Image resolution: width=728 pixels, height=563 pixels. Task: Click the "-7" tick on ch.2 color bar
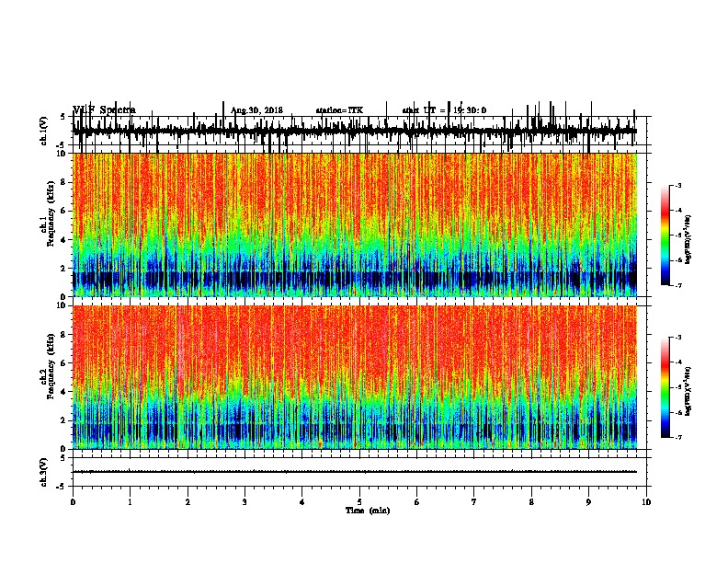(677, 437)
